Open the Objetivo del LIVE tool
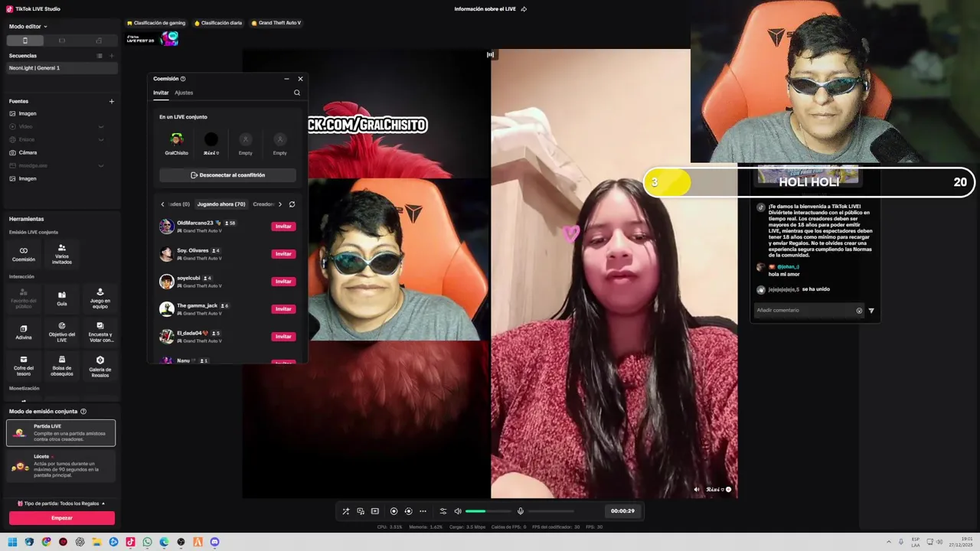Screen dimensions: 980x551 62,331
